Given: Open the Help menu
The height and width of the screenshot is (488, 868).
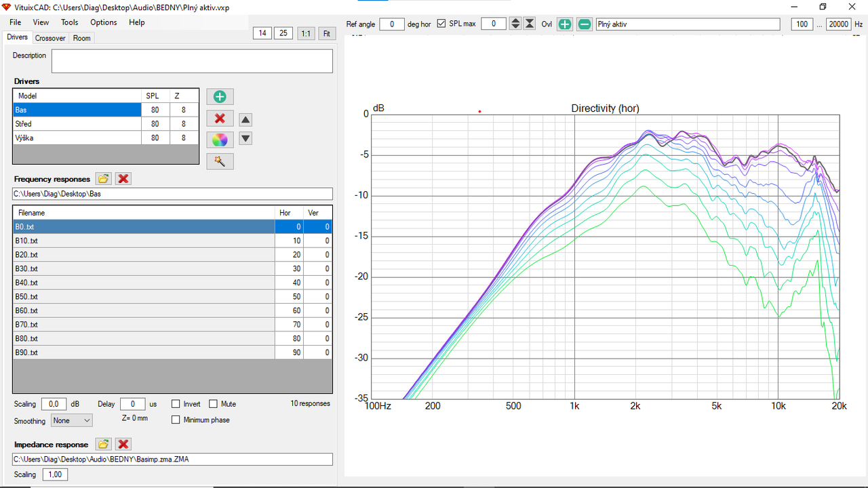Looking at the screenshot, I should coord(137,22).
